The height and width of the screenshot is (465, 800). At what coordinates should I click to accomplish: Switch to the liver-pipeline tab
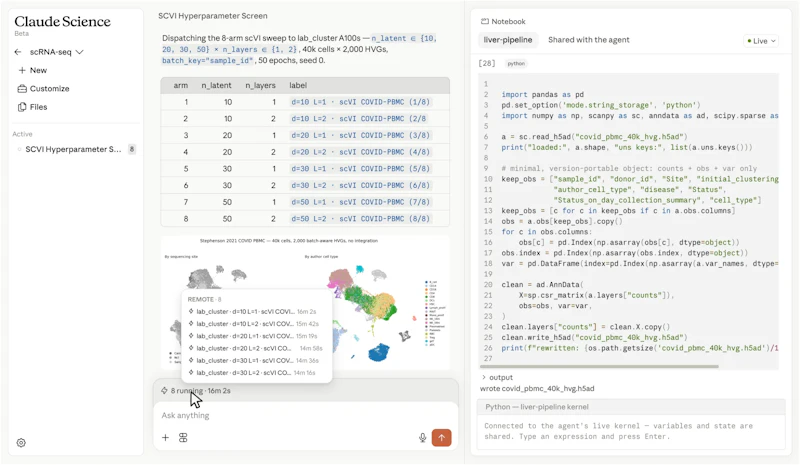click(x=508, y=40)
